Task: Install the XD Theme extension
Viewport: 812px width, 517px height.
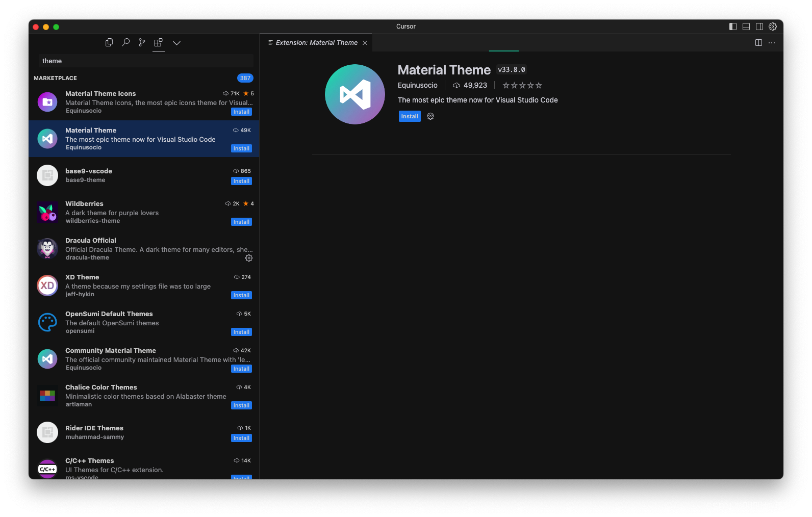Action: click(241, 295)
